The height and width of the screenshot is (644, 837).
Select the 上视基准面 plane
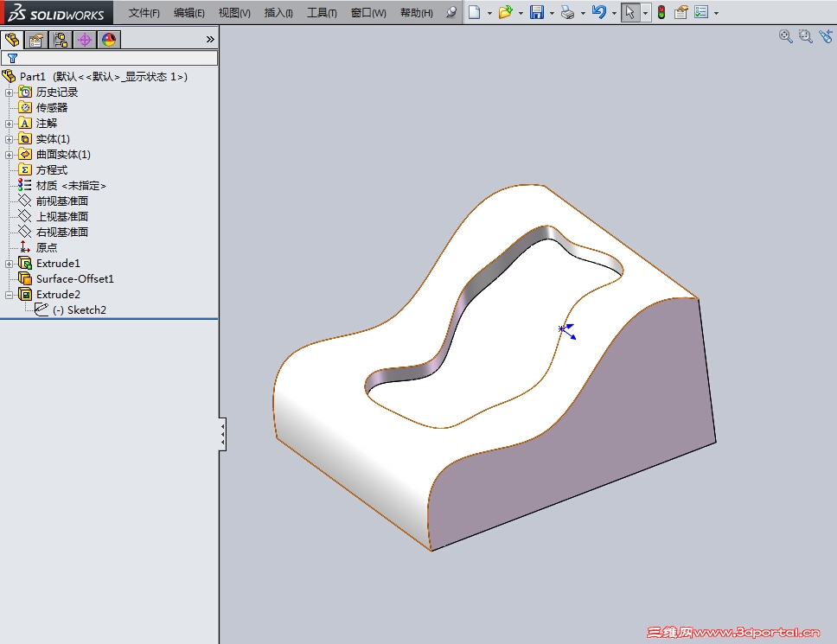point(62,217)
